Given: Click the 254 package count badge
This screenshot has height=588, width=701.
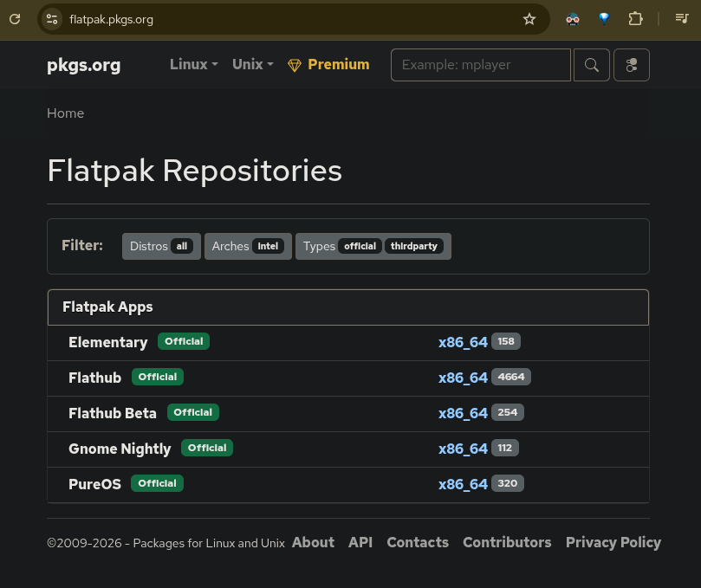Looking at the screenshot, I should (508, 412).
